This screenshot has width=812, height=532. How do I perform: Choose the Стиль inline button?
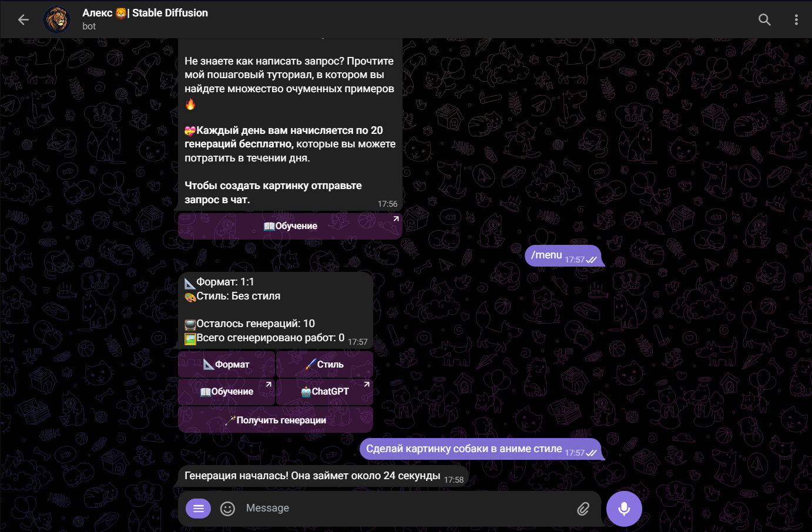click(324, 365)
